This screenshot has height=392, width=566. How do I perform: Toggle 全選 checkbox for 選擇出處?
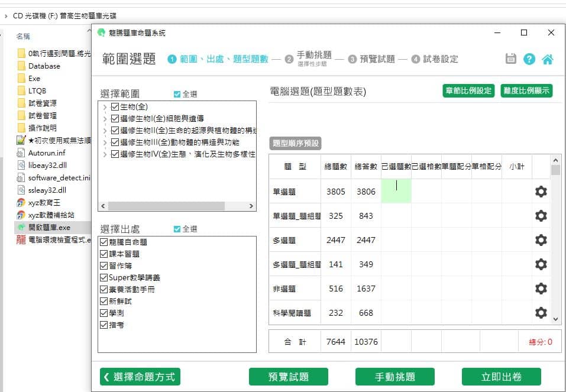click(x=177, y=229)
